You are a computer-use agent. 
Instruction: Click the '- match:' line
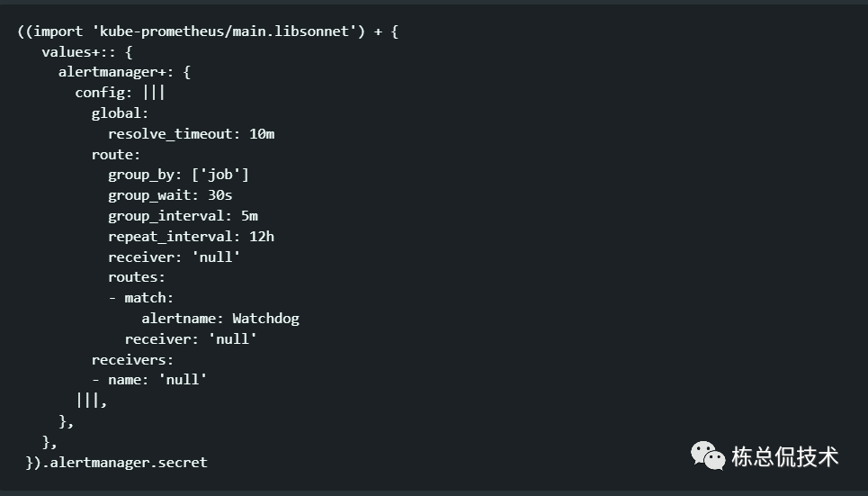[141, 298]
